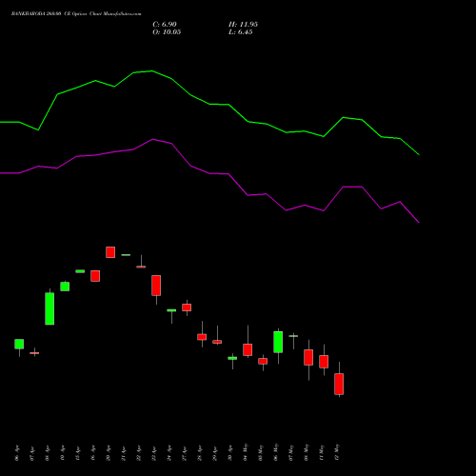Select the 04 May date label
This screenshot has height=476, width=476.
pos(246,452)
